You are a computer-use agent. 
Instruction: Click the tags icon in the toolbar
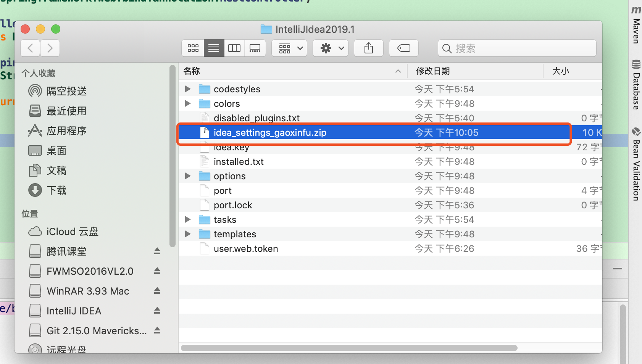pyautogui.click(x=403, y=48)
